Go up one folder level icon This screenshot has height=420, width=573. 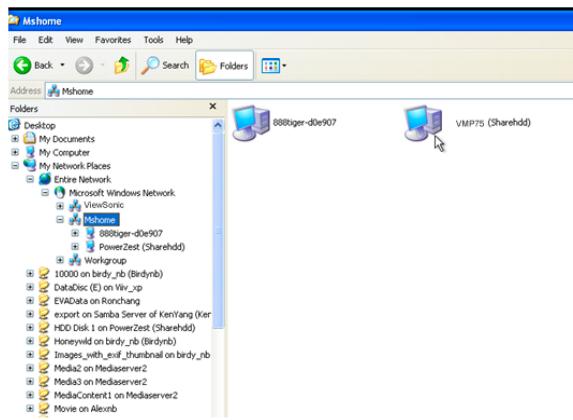[122, 65]
